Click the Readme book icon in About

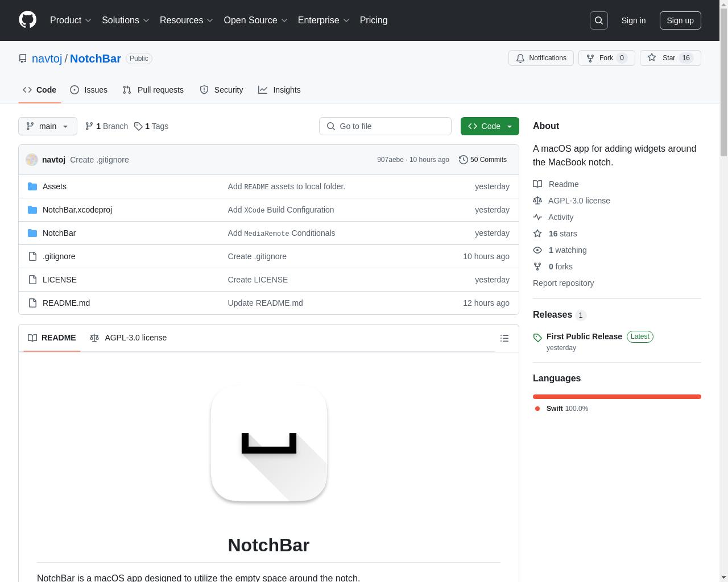click(537, 184)
